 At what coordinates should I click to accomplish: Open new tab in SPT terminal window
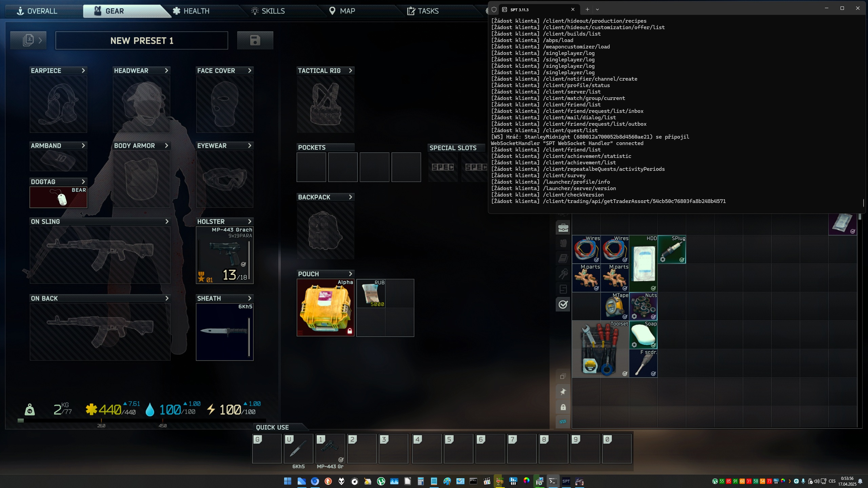(x=587, y=9)
